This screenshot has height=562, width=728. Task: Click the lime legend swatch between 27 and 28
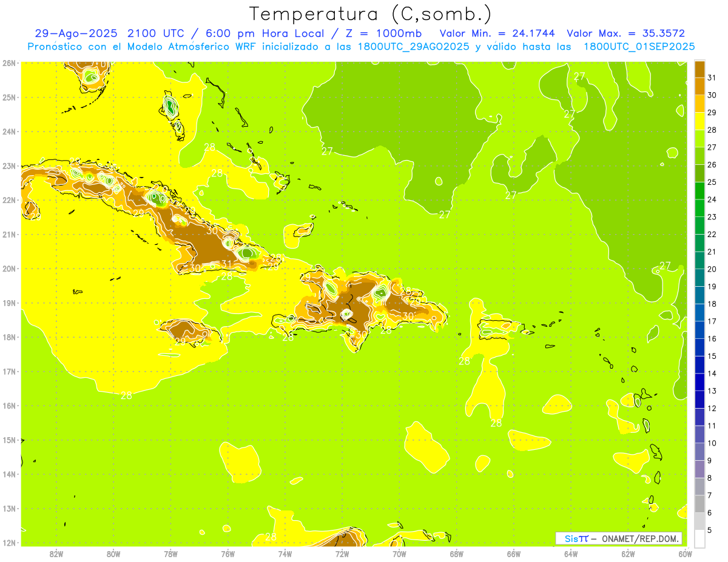(x=699, y=138)
